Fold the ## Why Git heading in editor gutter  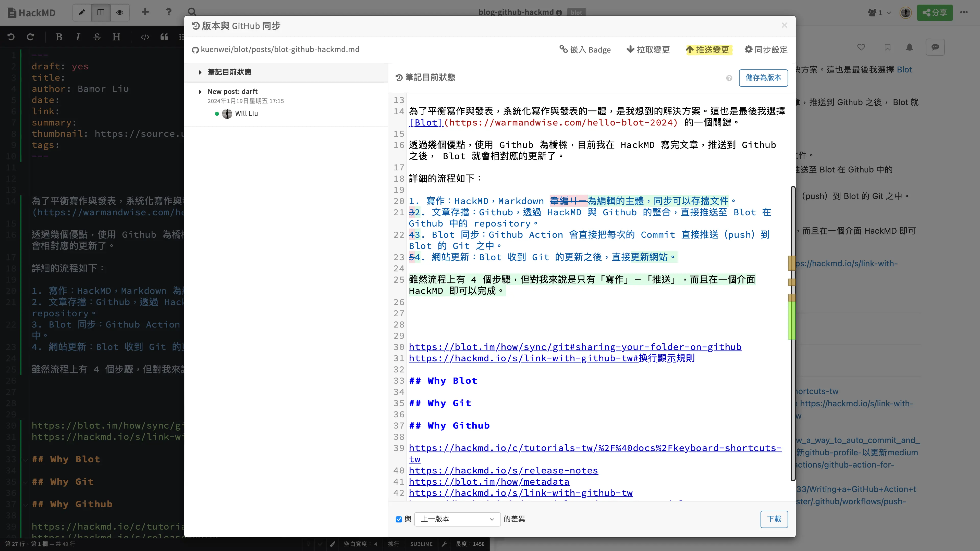(x=26, y=482)
